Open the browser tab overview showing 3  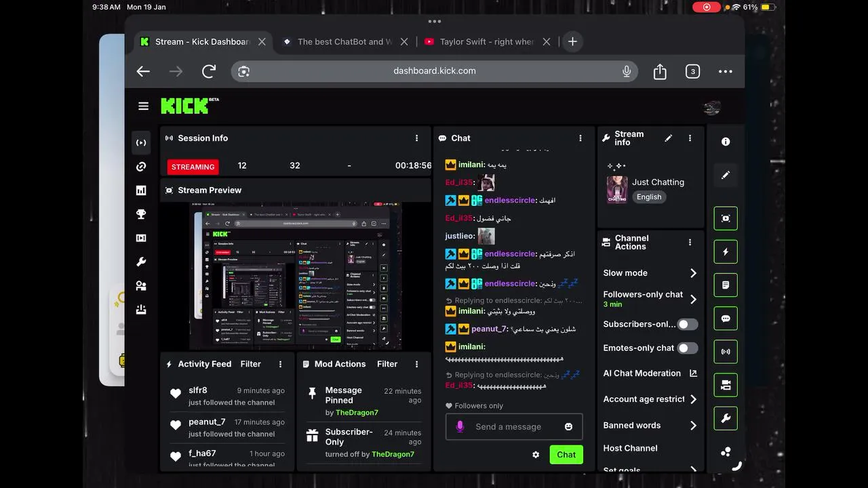tap(692, 71)
